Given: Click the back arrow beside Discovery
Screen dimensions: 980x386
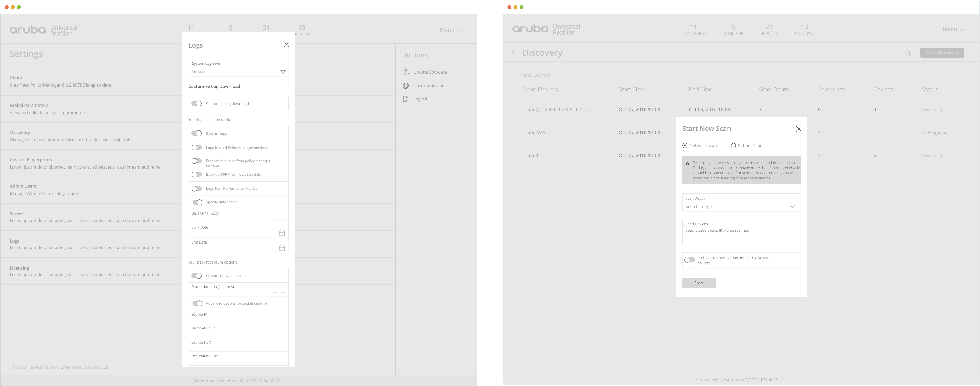Looking at the screenshot, I should (x=515, y=53).
